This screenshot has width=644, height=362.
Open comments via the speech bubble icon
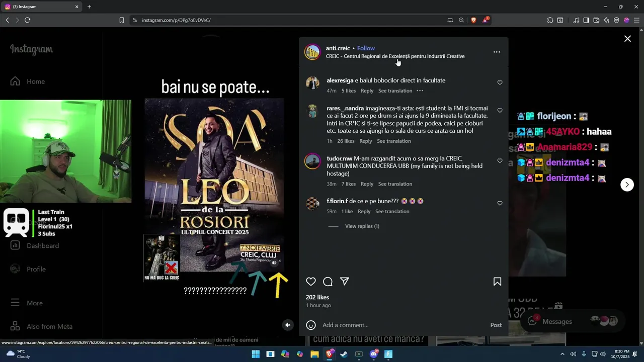tap(328, 282)
